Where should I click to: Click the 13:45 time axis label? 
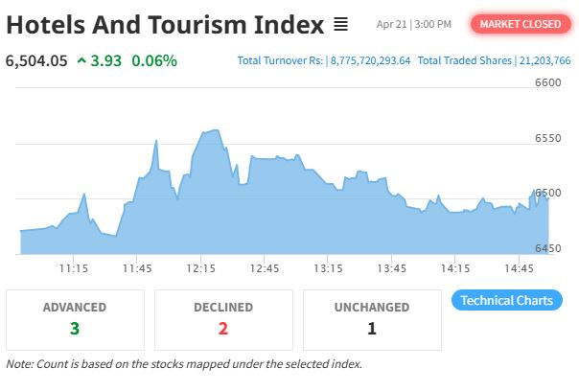point(391,268)
